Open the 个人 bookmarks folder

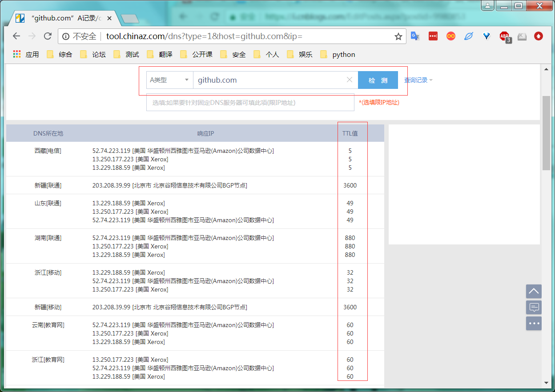pyautogui.click(x=266, y=55)
